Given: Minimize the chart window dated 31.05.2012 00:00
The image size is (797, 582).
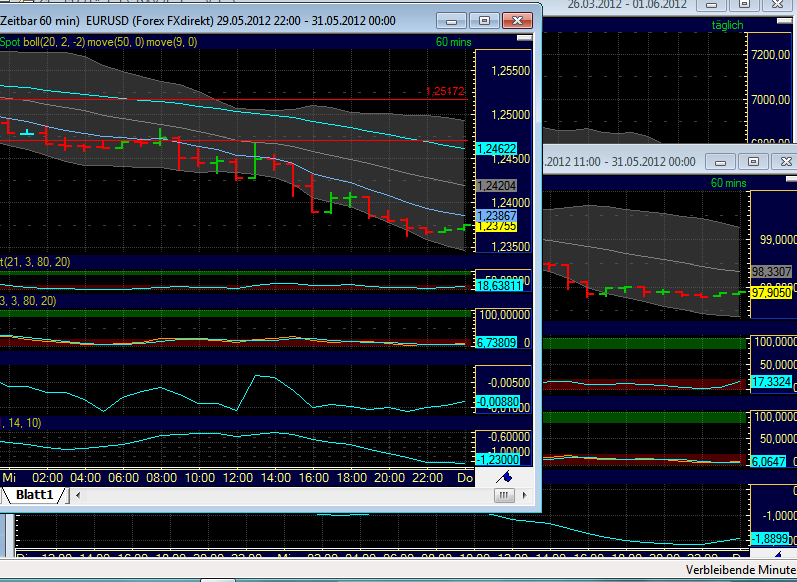Looking at the screenshot, I should [719, 161].
